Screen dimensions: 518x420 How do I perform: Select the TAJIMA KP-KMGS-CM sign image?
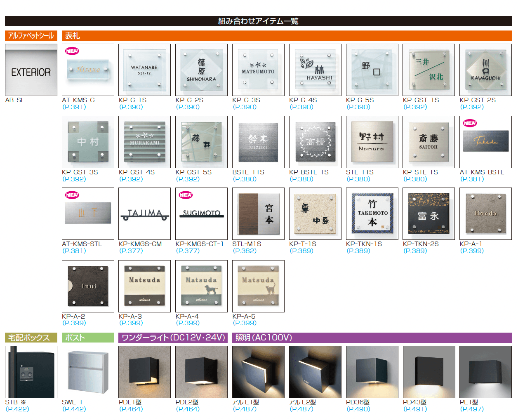pos(144,214)
